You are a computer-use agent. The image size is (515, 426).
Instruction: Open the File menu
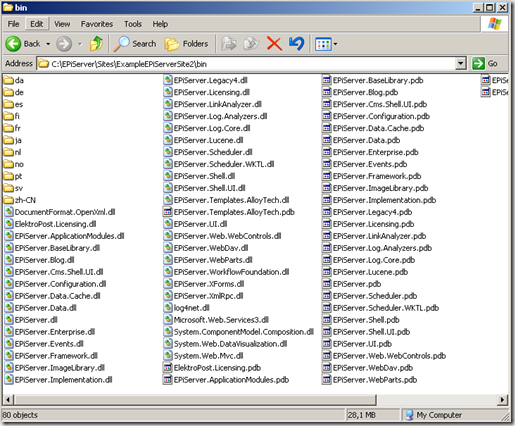[13, 24]
